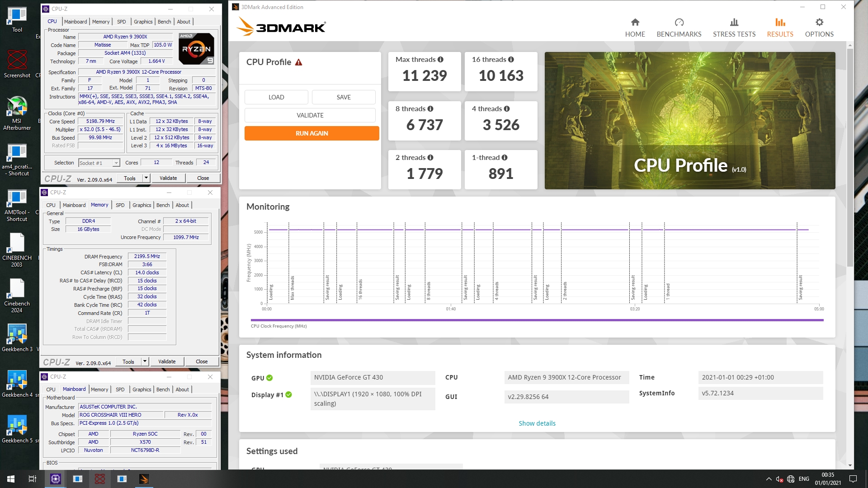Click the ROG CROSSHAIR VIII HERO model field
This screenshot has height=488, width=868.
point(120,415)
